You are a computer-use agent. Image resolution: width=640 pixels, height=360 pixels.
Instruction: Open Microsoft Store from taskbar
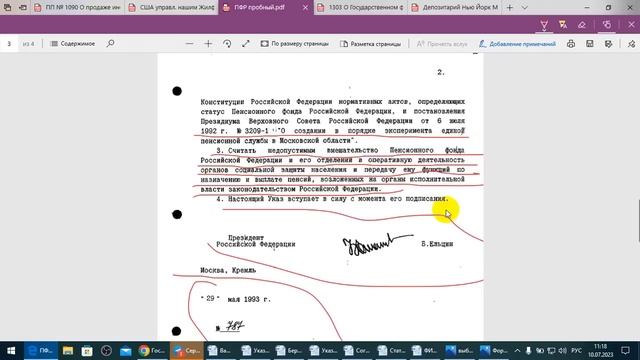(87, 351)
